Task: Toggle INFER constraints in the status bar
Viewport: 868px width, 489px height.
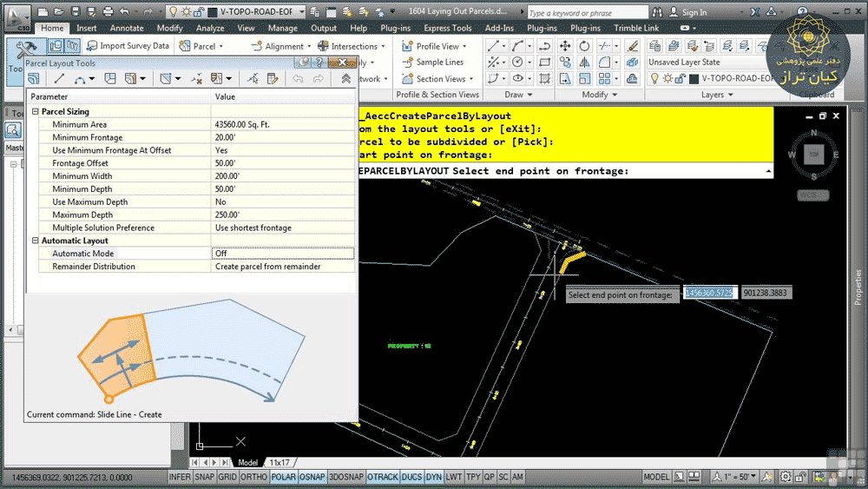Action: click(180, 477)
